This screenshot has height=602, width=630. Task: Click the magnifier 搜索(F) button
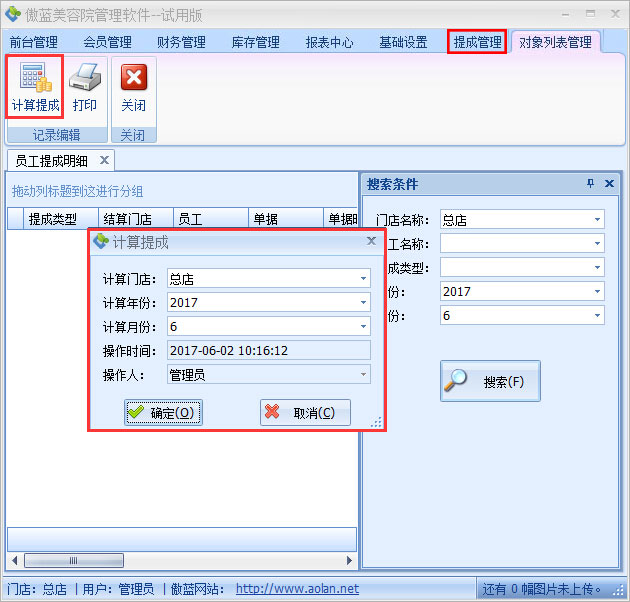tap(490, 381)
